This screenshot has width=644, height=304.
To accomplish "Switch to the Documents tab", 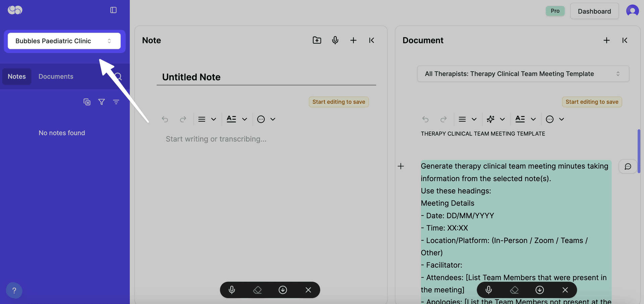I will click(x=56, y=76).
